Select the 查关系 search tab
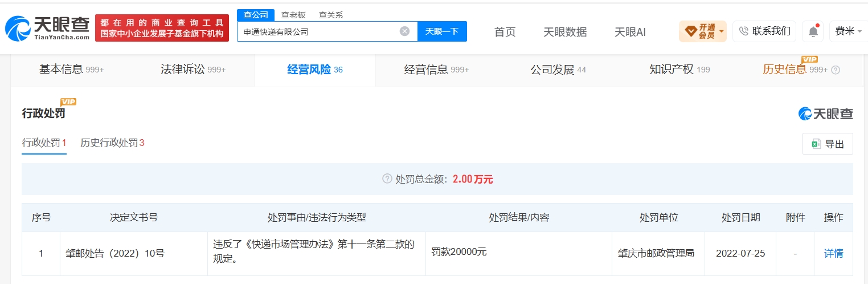The width and height of the screenshot is (868, 284). coord(331,15)
